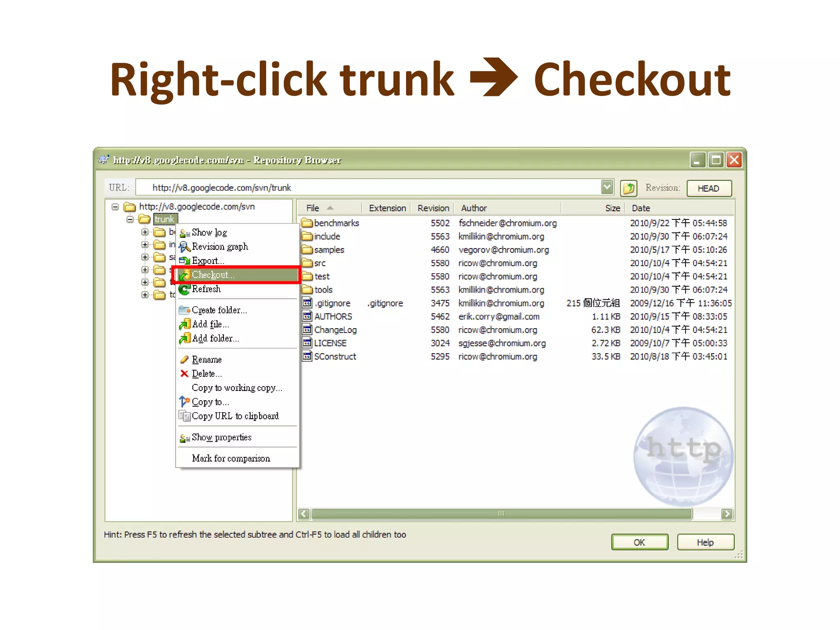Select Copy to working copy... entry
840x630 pixels.
tap(238, 388)
